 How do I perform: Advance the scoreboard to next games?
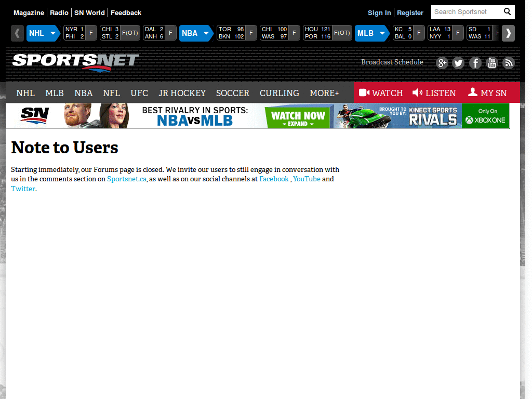[x=508, y=33]
